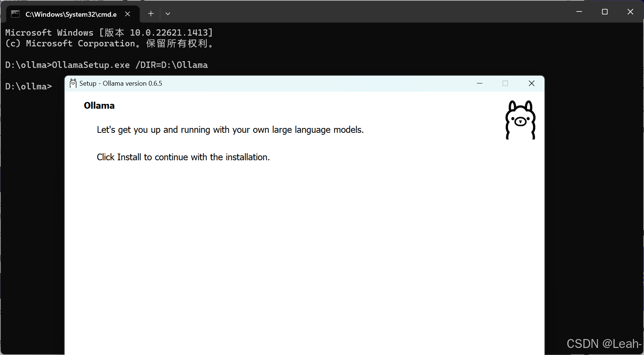Click the '(c) Microsoft Corporation' copyright line

tap(110, 43)
